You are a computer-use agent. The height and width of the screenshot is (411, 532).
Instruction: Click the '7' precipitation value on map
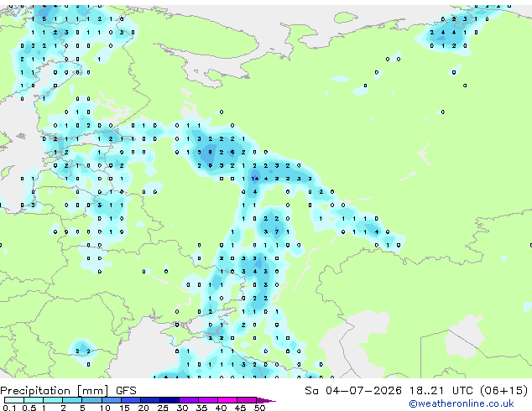pos(277,232)
